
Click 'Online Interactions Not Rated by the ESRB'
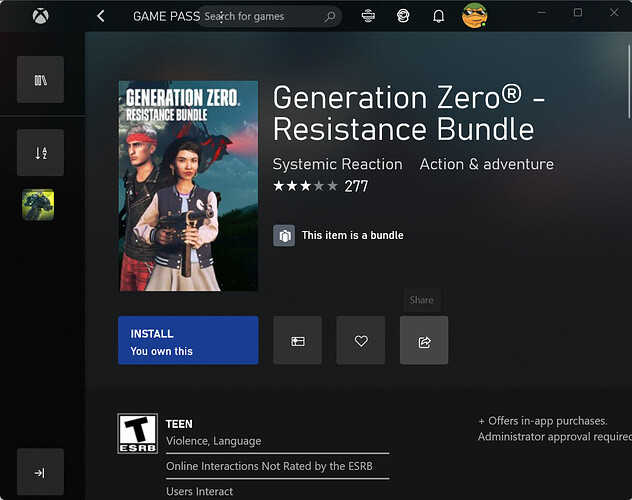[269, 466]
